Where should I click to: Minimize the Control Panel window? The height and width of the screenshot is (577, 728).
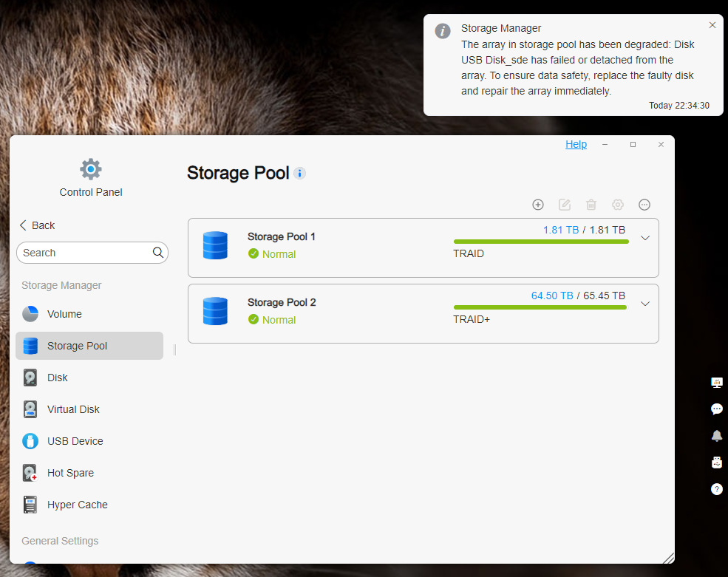(x=605, y=144)
